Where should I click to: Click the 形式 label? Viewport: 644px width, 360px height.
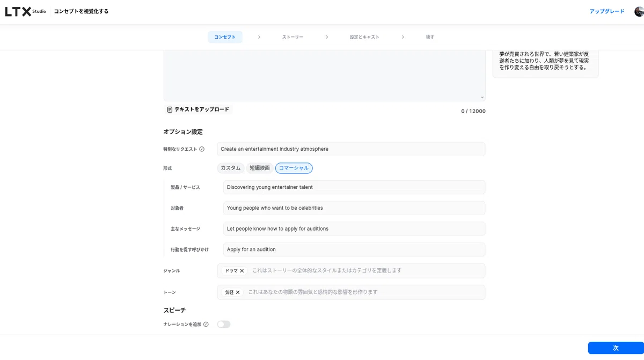[167, 168]
